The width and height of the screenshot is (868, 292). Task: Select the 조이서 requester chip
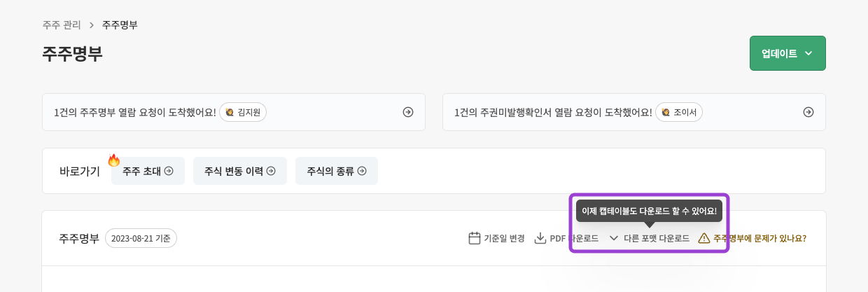[x=678, y=112]
